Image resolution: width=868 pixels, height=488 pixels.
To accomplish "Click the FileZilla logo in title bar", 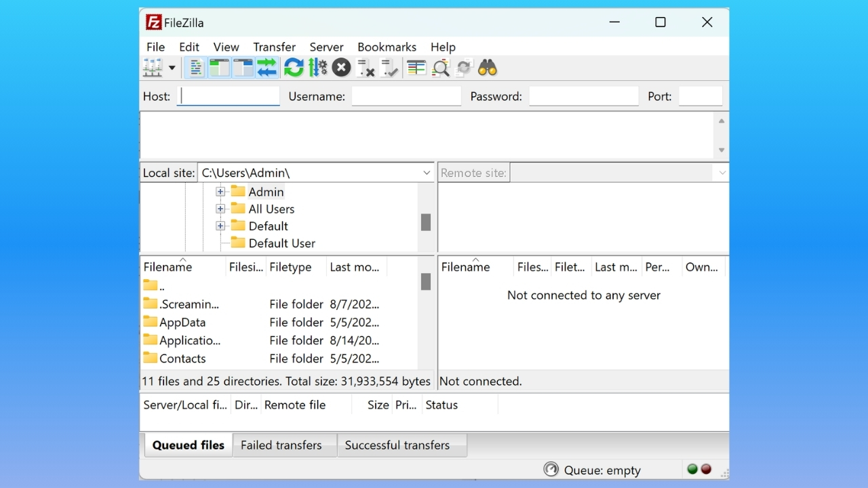I will (154, 22).
